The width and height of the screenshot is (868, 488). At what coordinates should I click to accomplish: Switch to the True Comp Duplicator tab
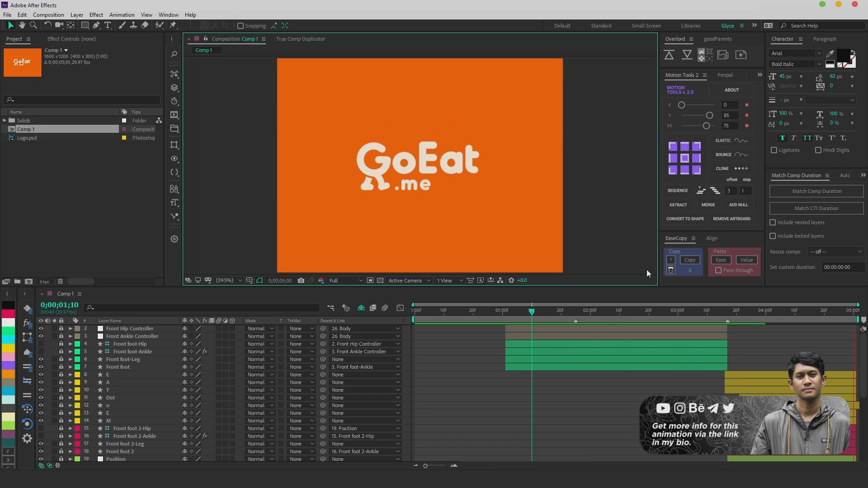point(301,39)
